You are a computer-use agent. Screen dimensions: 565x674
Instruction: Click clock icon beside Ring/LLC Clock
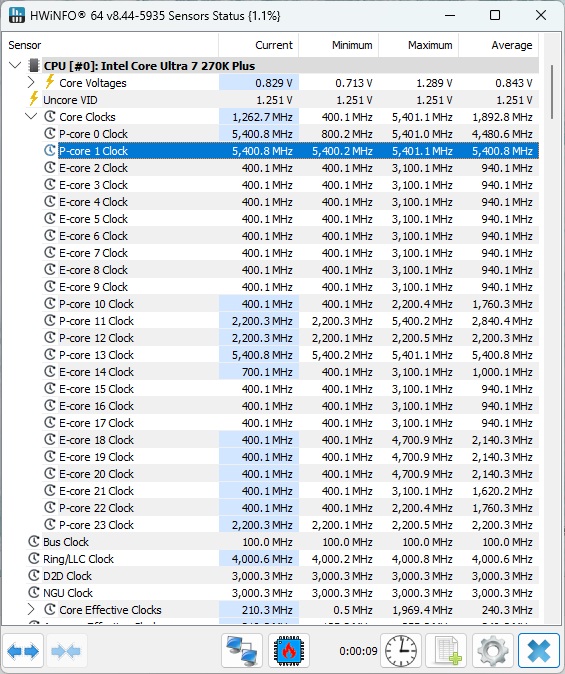[34, 558]
